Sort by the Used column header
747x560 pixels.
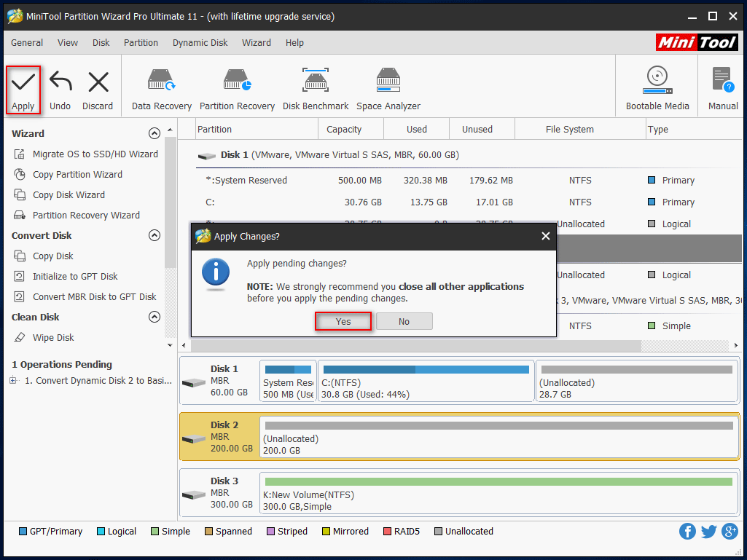coord(416,130)
